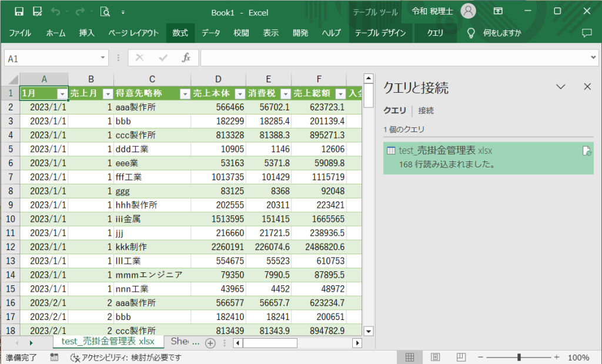
Task: Open the クエリ ribbon tab
Action: pos(435,33)
